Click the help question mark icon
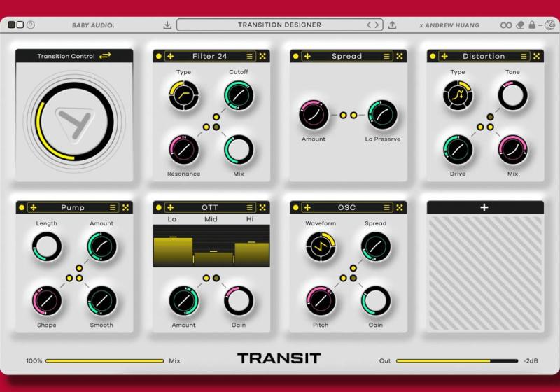Image resolution: width=560 pixels, height=392 pixels. point(31,24)
